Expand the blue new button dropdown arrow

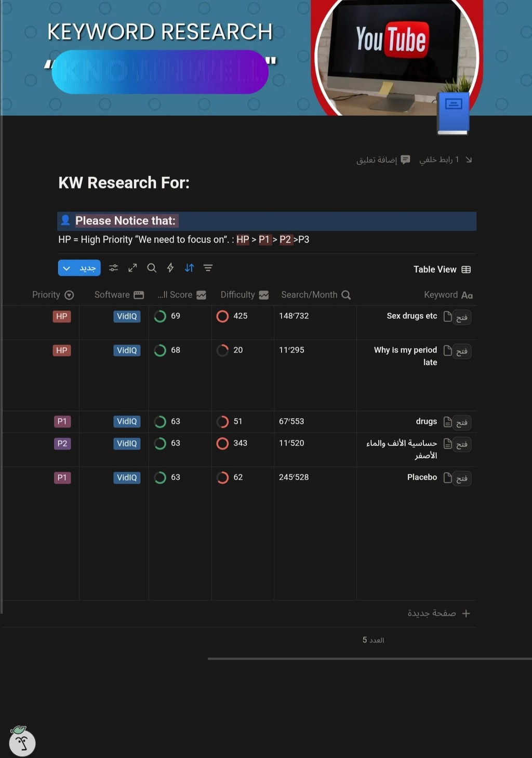[x=66, y=268]
